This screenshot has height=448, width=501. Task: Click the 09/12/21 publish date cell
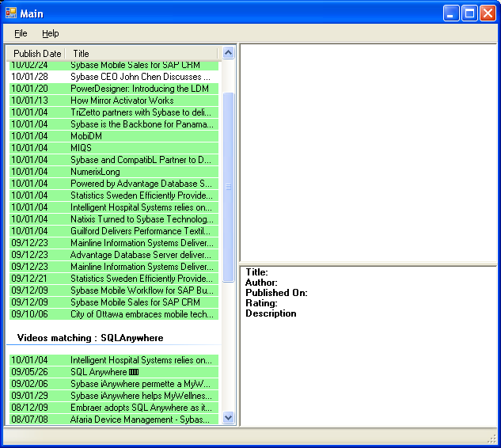tap(29, 279)
